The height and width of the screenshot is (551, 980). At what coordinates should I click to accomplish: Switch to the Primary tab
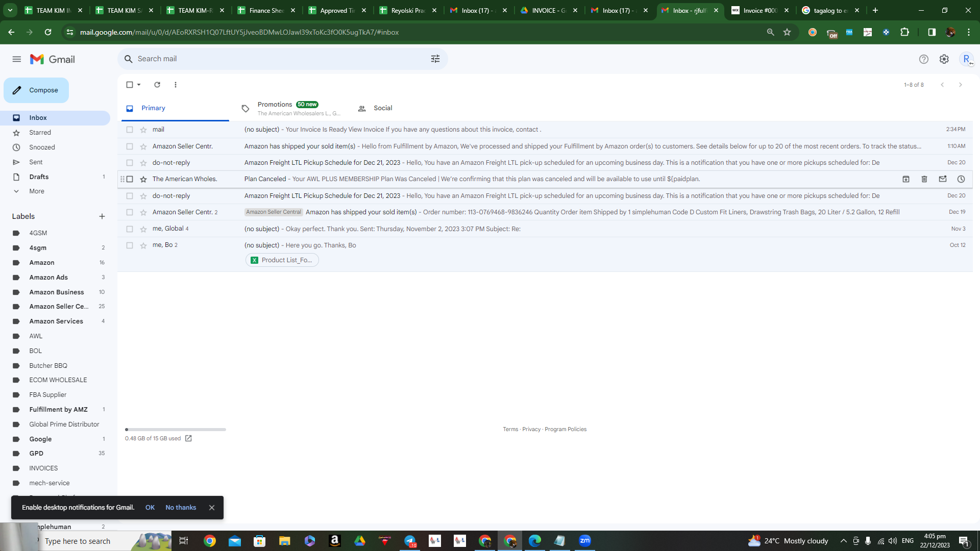[x=175, y=108]
